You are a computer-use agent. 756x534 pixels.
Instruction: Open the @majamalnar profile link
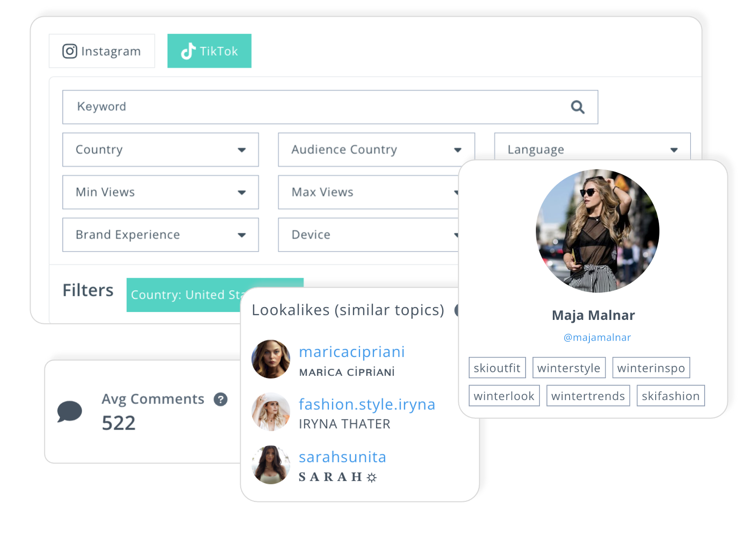(597, 337)
